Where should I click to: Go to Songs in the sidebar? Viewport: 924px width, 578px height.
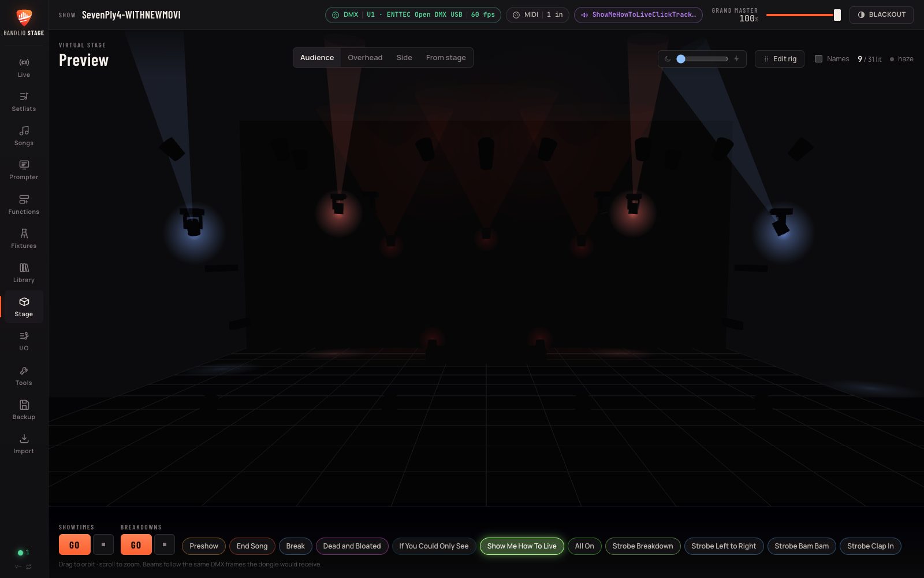pyautogui.click(x=24, y=136)
